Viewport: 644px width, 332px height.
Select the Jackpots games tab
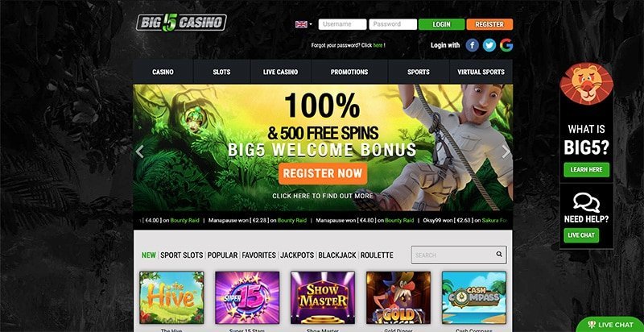(x=297, y=255)
